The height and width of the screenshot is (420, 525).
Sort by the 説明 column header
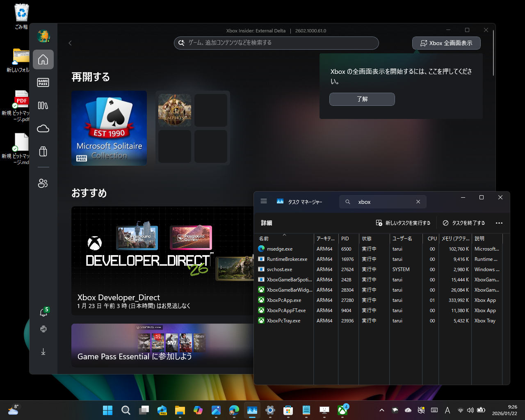point(487,238)
